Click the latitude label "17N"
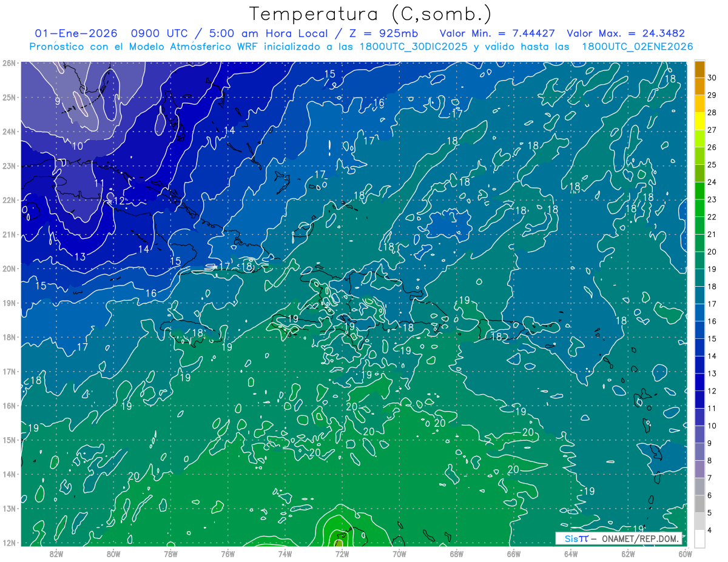 click(8, 372)
